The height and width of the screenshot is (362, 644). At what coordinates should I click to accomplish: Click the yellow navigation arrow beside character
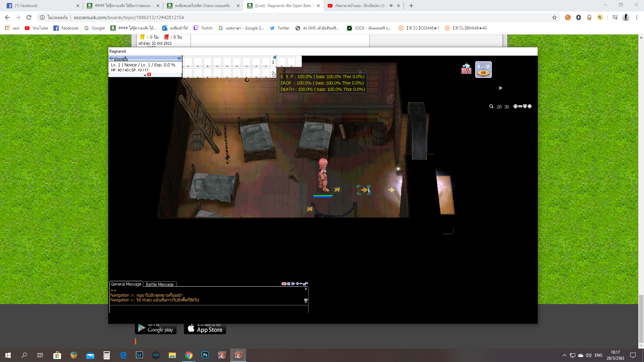pyautogui.click(x=337, y=190)
